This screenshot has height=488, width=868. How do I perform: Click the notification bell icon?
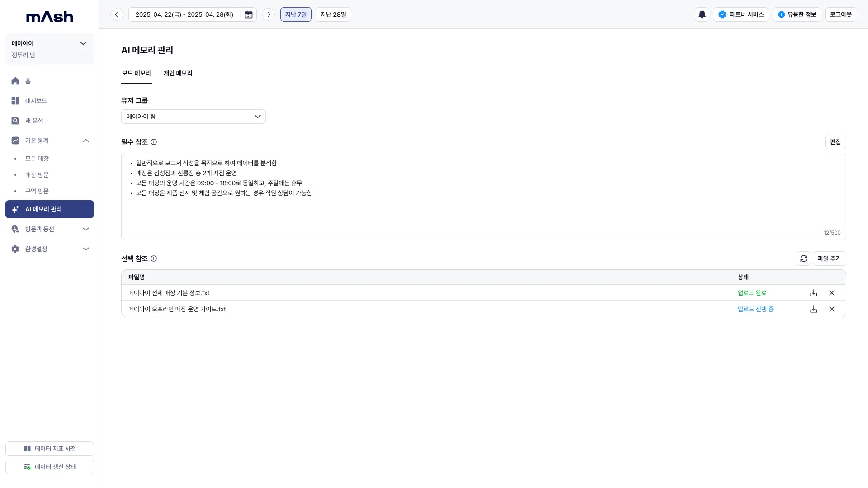(x=702, y=14)
